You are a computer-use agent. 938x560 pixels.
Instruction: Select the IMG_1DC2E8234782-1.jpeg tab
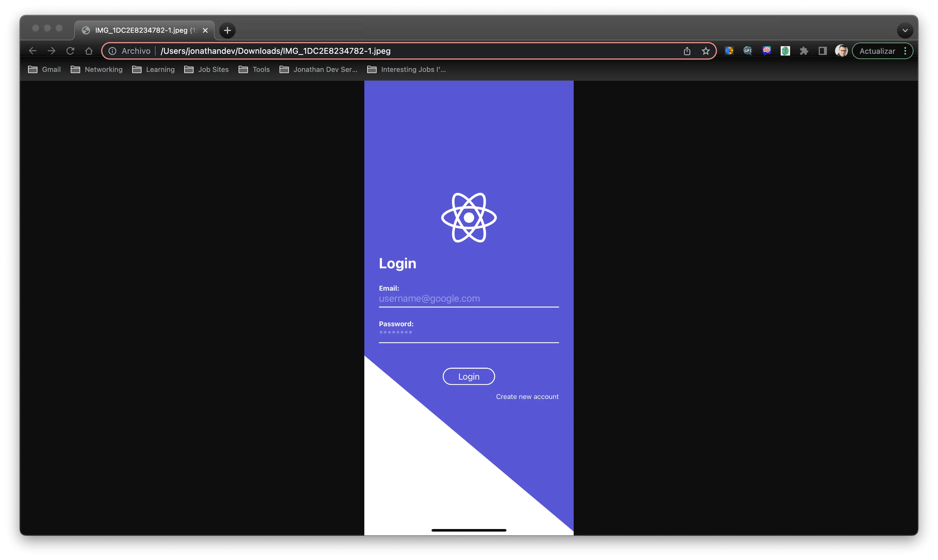(144, 30)
